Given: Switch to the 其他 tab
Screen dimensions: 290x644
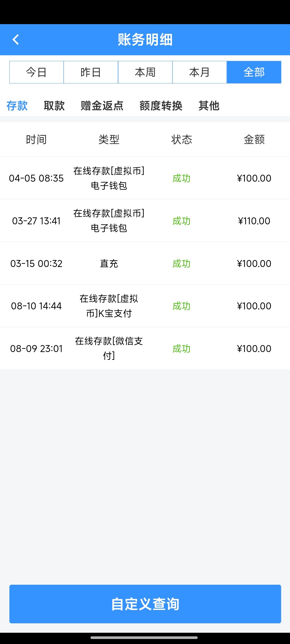Looking at the screenshot, I should [209, 106].
